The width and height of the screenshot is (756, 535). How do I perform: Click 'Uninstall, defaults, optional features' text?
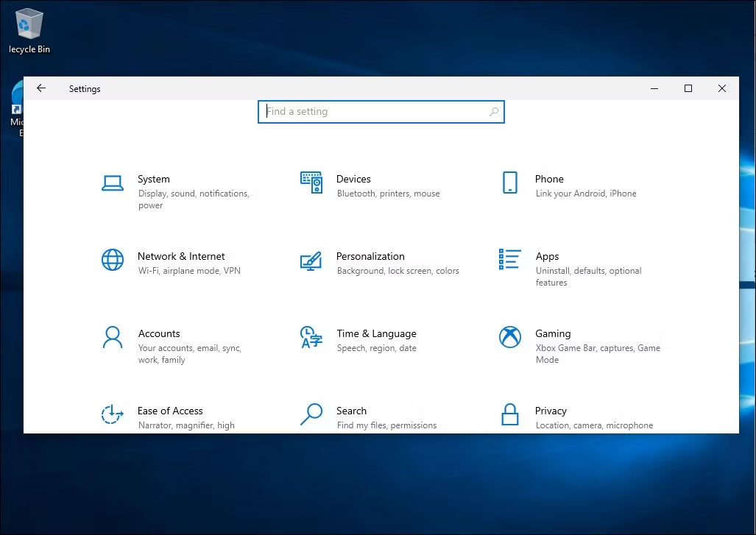[x=588, y=276]
